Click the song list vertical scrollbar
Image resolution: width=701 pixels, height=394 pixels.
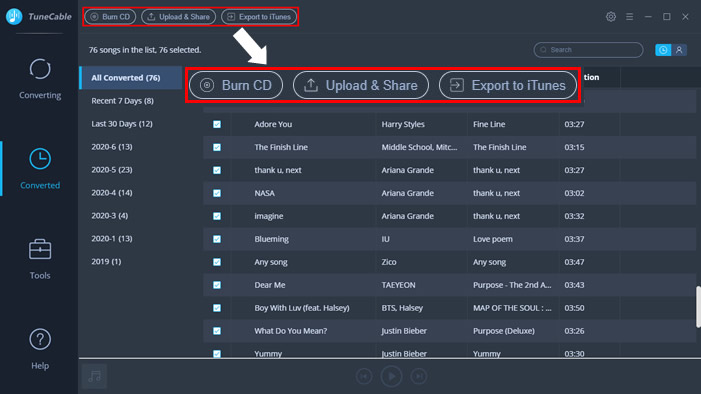click(x=698, y=307)
